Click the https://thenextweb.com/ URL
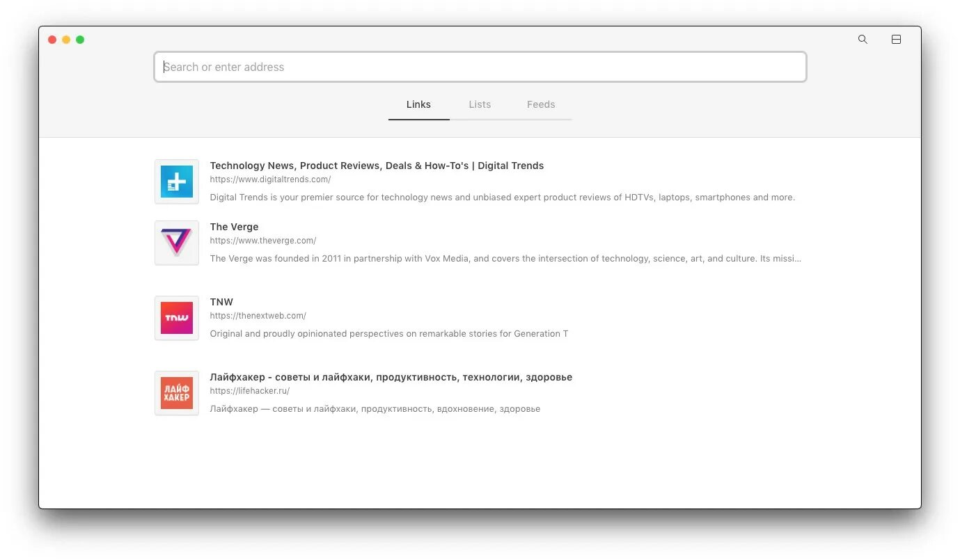The image size is (960, 560). [x=258, y=316]
